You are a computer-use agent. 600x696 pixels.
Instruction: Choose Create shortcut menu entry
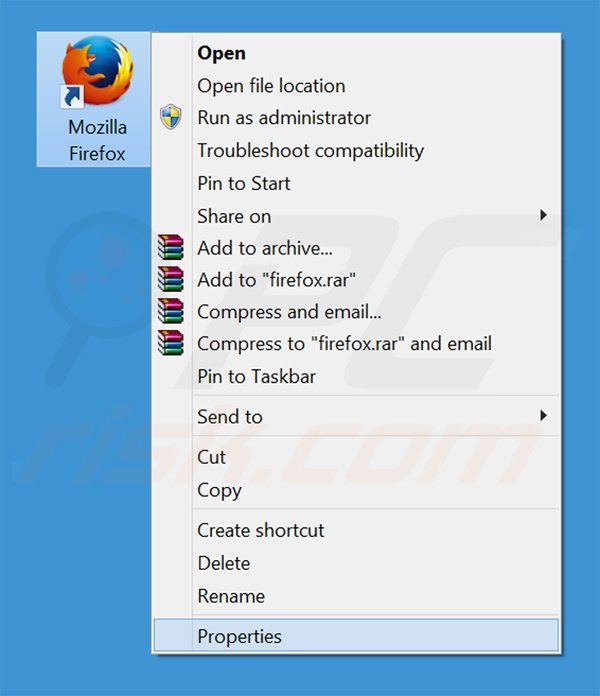click(260, 530)
